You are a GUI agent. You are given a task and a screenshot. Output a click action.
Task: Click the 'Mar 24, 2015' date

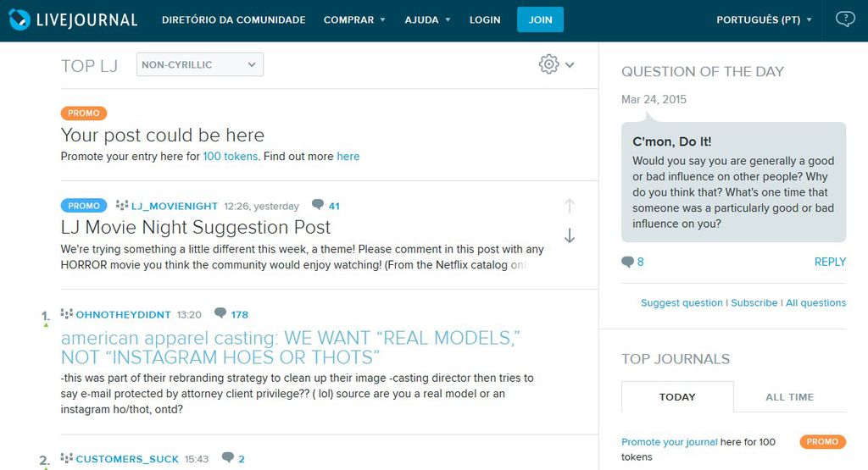(x=654, y=100)
